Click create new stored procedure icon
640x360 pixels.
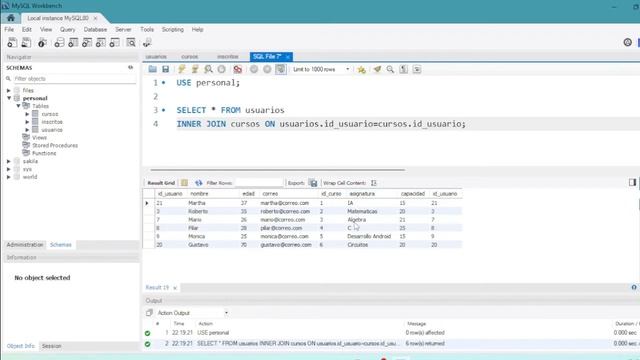point(101,42)
